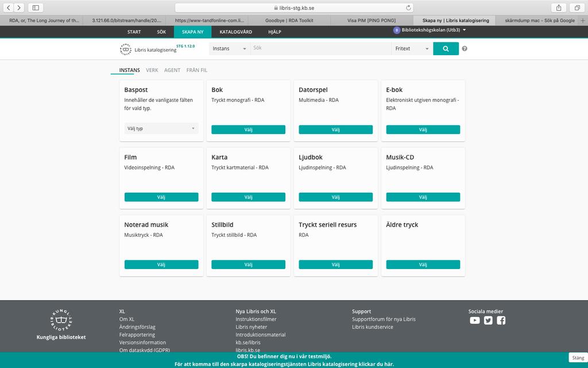This screenshot has width=588, height=368.
Task: Add a new browser tab with plus
Action: point(583,21)
